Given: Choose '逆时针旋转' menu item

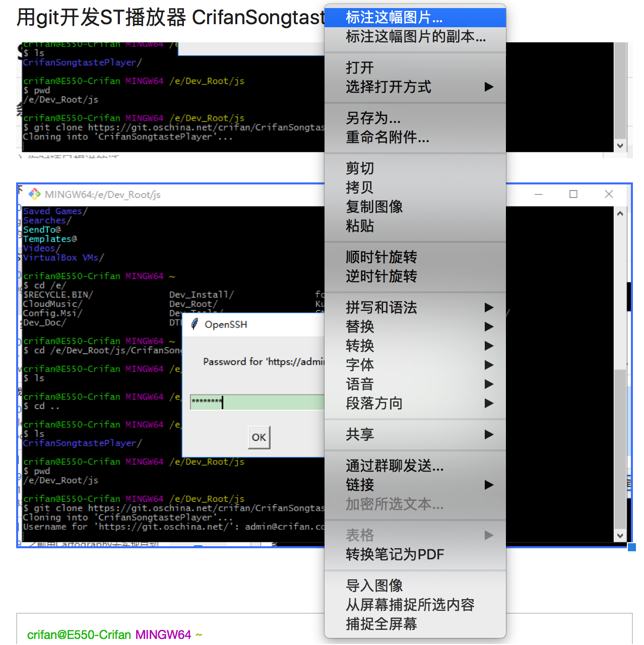Looking at the screenshot, I should pos(415,276).
